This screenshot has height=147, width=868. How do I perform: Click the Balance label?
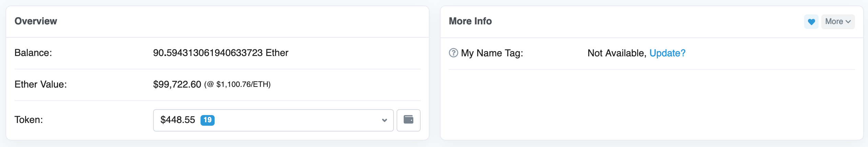(33, 53)
